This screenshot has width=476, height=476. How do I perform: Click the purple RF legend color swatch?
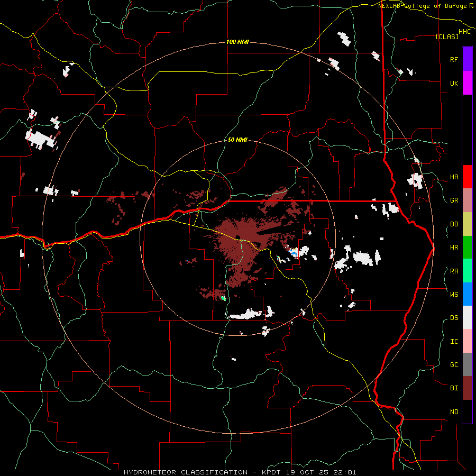467,59
